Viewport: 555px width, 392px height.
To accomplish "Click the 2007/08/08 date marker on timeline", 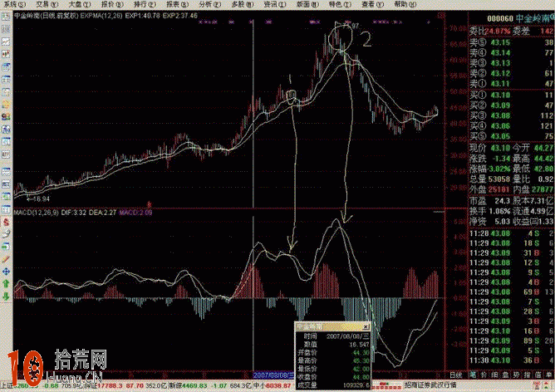I will point(273,375).
